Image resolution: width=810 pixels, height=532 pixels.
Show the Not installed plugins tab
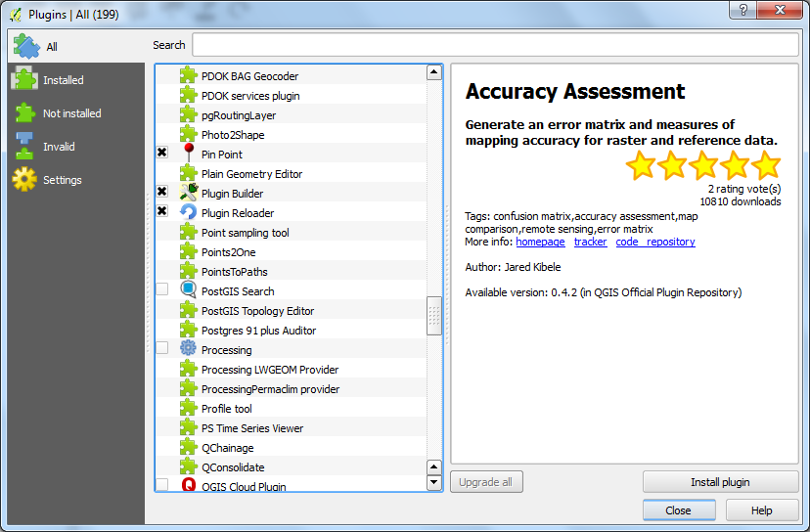pyautogui.click(x=76, y=113)
